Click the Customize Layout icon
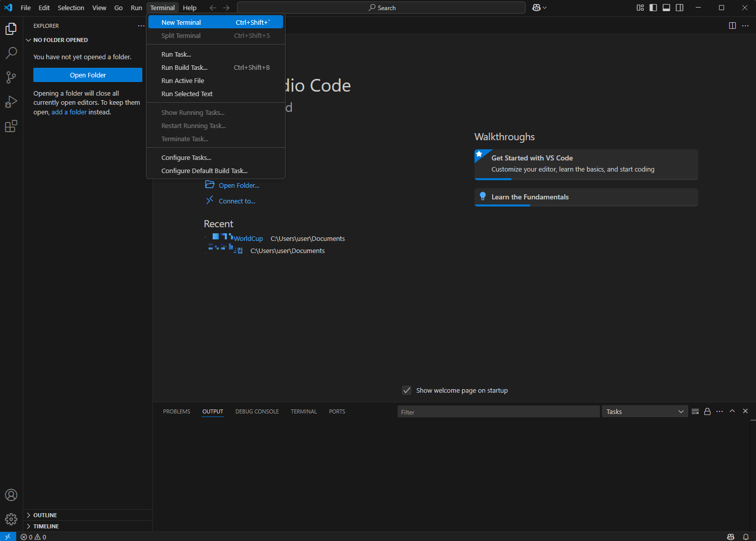 pyautogui.click(x=641, y=8)
